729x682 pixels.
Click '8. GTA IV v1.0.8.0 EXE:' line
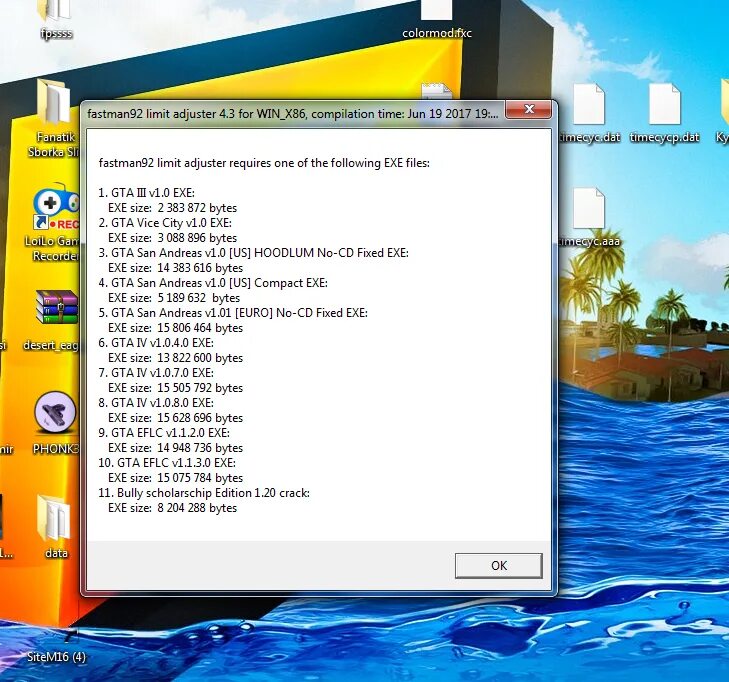[x=156, y=403]
